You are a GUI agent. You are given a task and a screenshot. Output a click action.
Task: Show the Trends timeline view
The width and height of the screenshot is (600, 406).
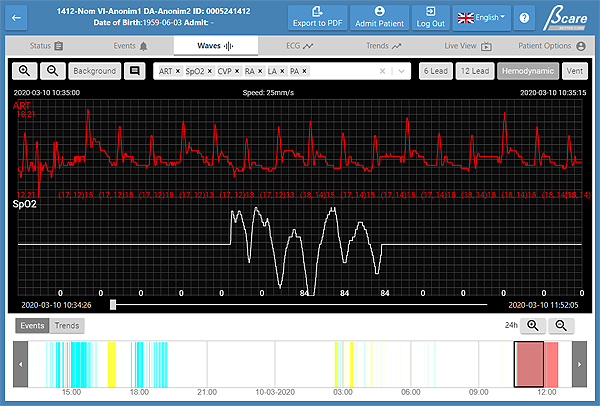[67, 326]
